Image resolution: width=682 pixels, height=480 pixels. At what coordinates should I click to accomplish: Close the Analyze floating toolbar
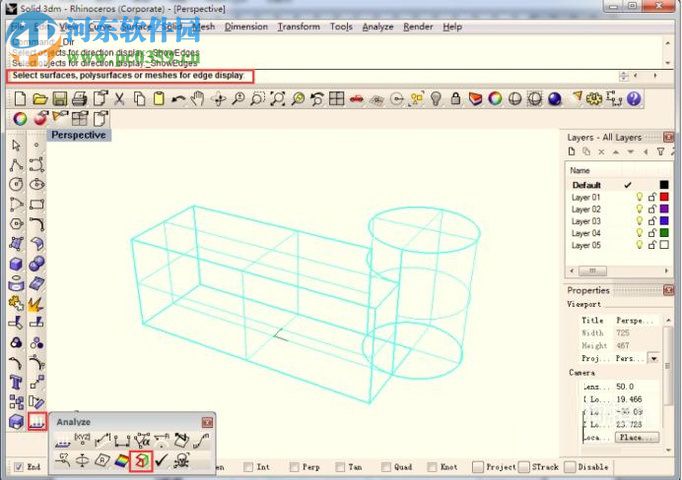207,422
